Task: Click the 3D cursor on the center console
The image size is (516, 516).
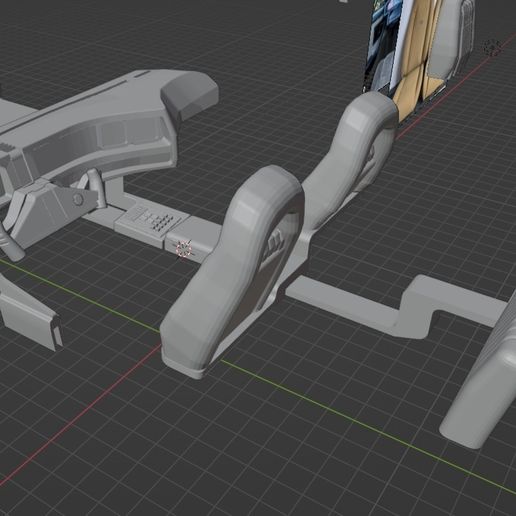Action: tap(184, 249)
